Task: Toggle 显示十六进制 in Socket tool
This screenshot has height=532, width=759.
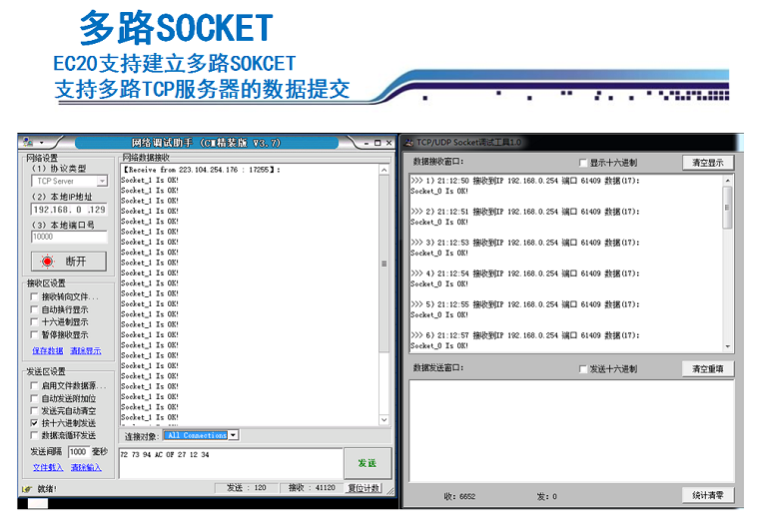Action: (x=583, y=163)
